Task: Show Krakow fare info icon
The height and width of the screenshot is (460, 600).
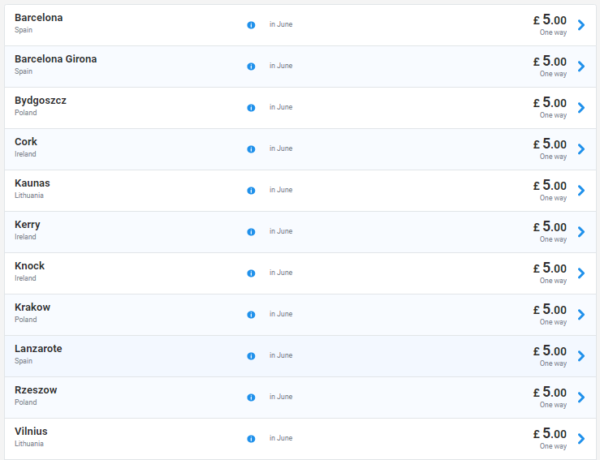Action: tap(251, 314)
